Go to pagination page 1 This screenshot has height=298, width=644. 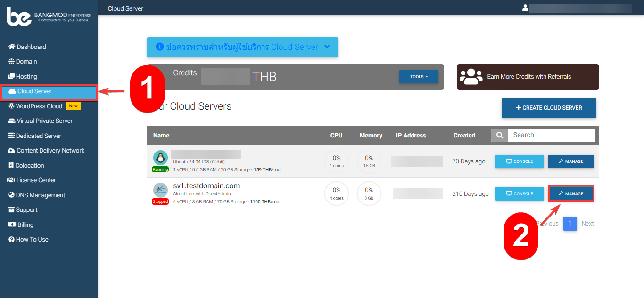click(x=570, y=224)
